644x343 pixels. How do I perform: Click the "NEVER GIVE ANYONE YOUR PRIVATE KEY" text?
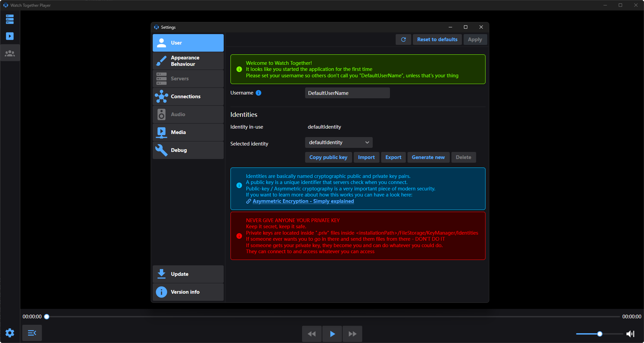click(x=293, y=220)
